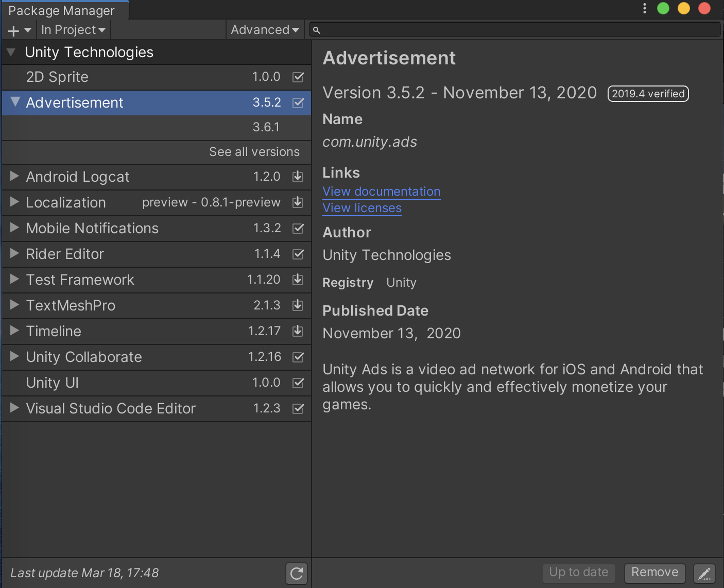Expand the Android Logcat package

14,176
